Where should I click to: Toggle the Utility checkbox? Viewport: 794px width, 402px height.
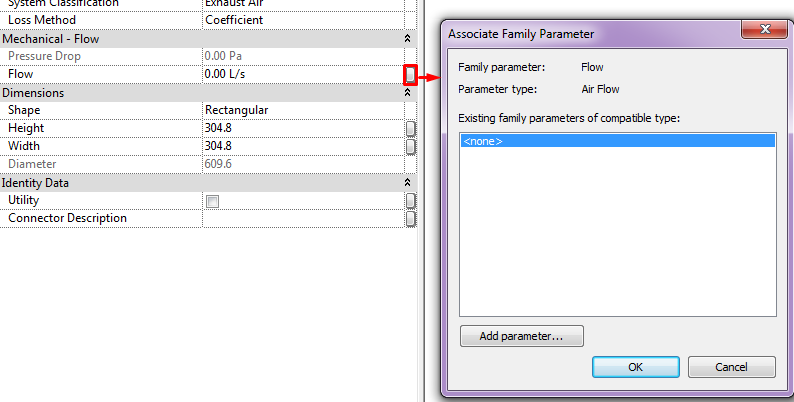(213, 202)
